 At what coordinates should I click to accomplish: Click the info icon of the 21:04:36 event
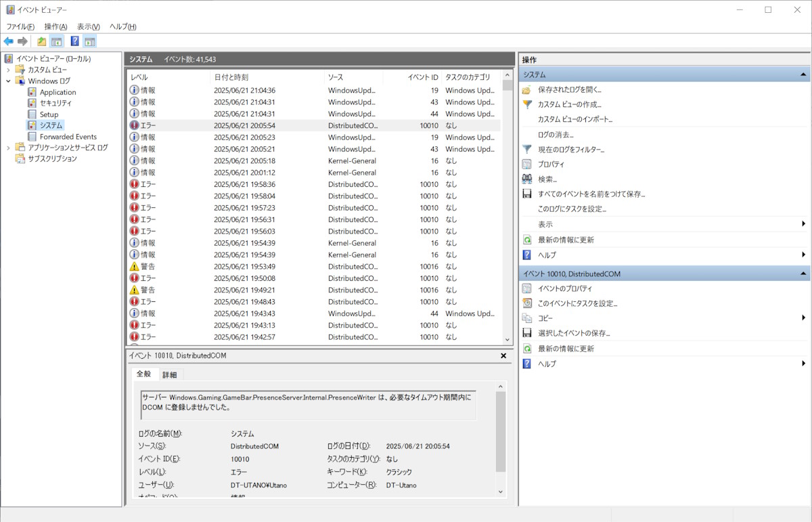[x=134, y=90]
